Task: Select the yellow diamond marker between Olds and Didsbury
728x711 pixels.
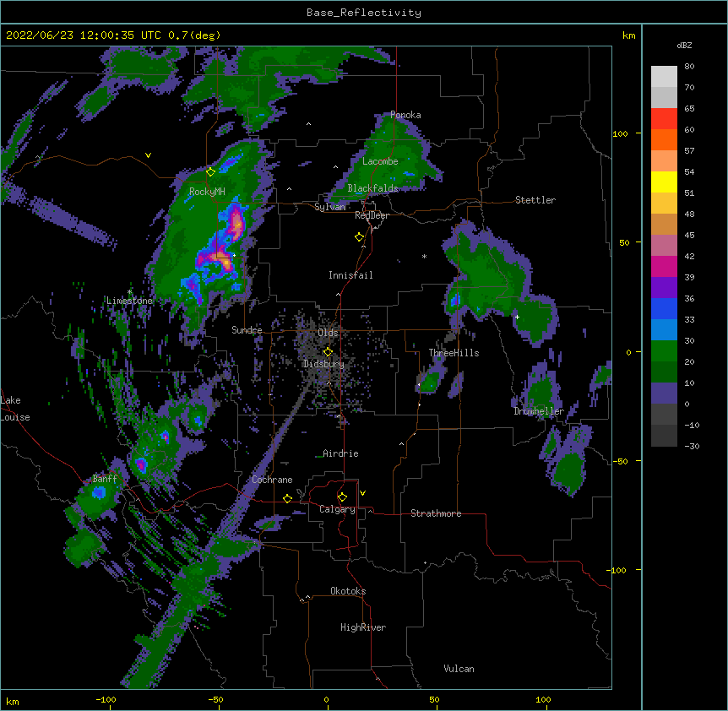Action: coord(328,352)
